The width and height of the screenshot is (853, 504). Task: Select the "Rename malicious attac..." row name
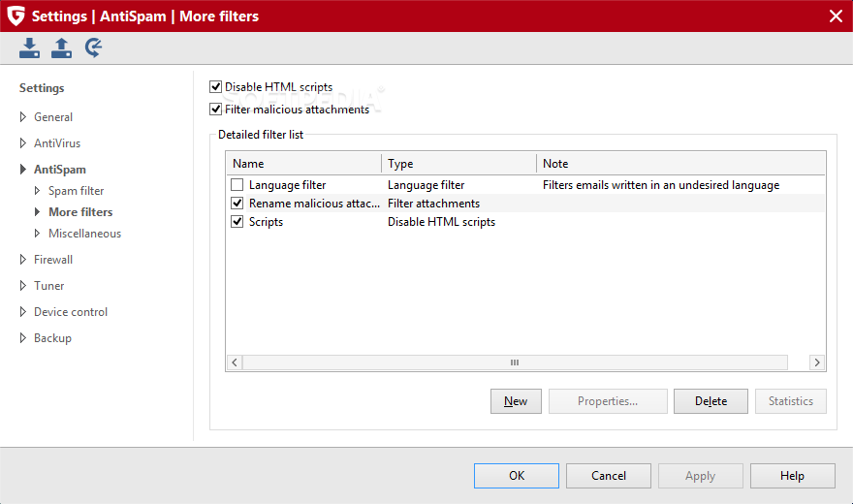[314, 204]
